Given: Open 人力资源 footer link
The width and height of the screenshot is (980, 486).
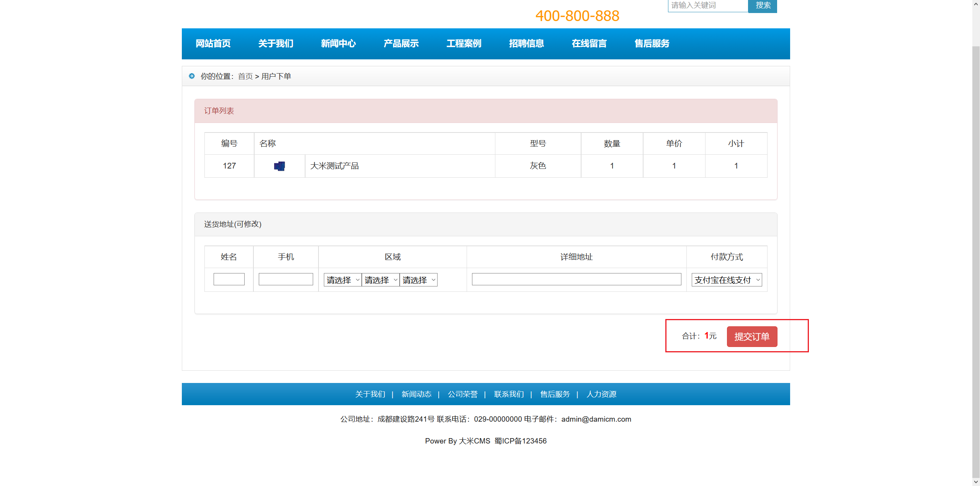Looking at the screenshot, I should tap(601, 394).
